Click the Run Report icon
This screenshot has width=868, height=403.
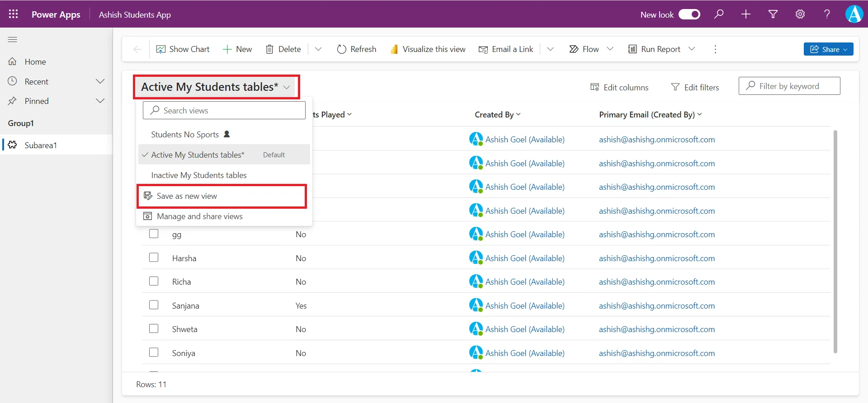[632, 49]
